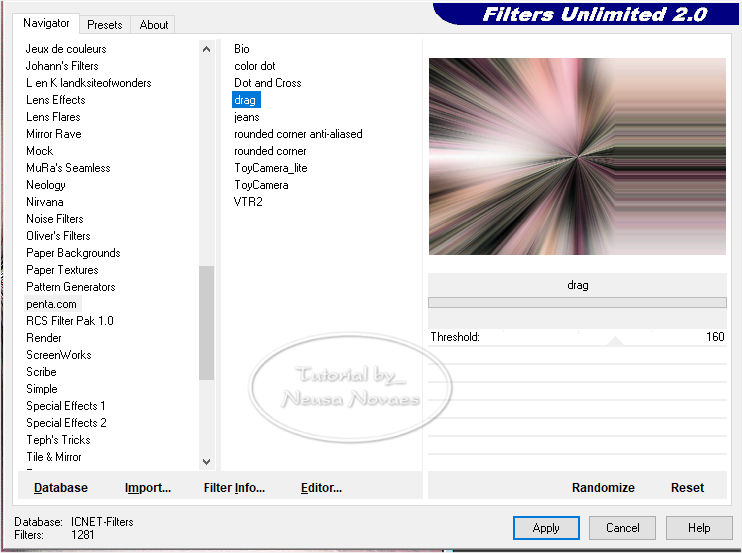Click the Threshold slider handle
742x553 pixels.
pyautogui.click(x=615, y=341)
